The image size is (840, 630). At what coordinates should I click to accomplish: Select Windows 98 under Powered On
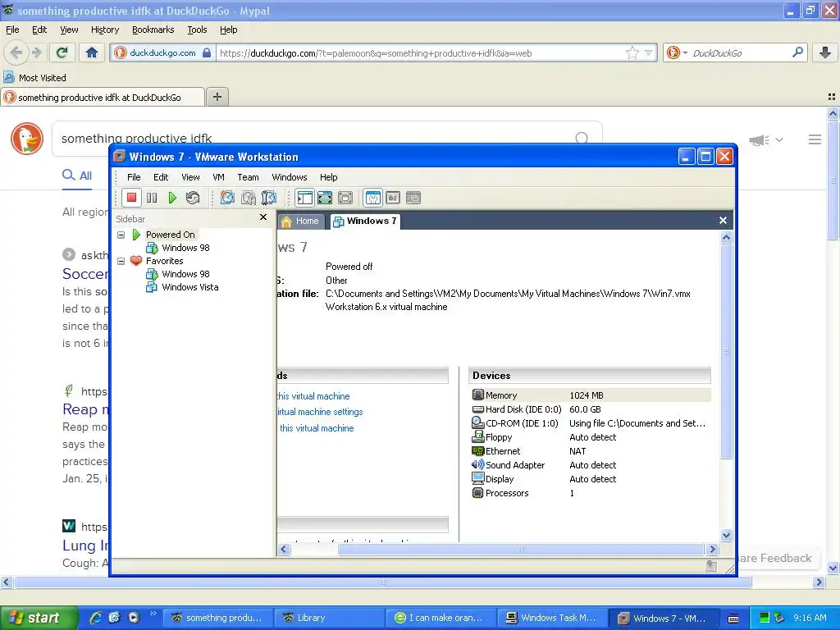[x=185, y=248]
